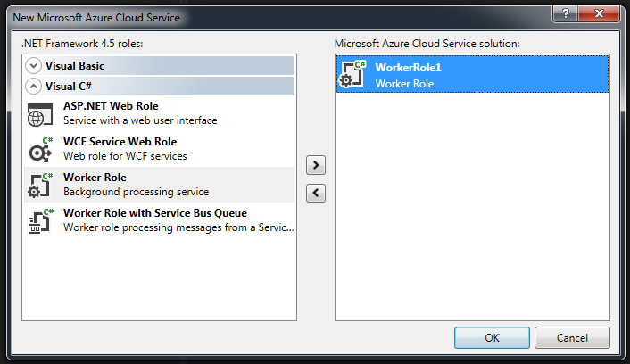Image resolution: width=630 pixels, height=364 pixels.
Task: Open help with the question mark button
Action: 563,14
